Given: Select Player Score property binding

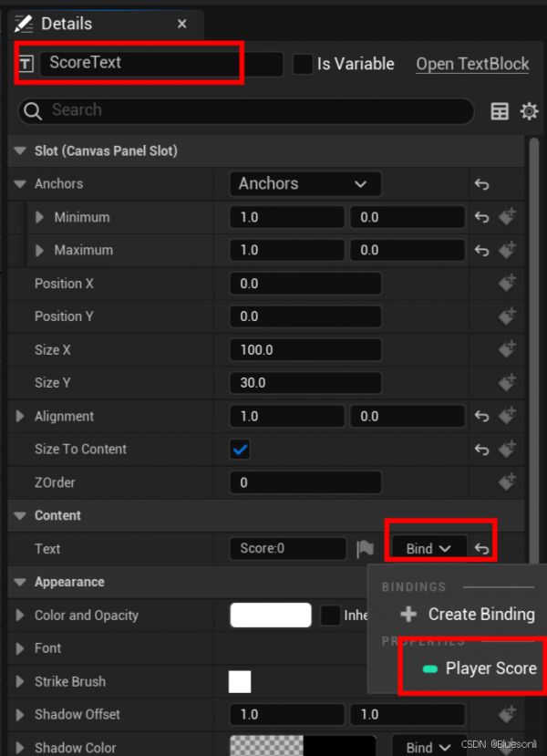Looking at the screenshot, I should [x=480, y=668].
